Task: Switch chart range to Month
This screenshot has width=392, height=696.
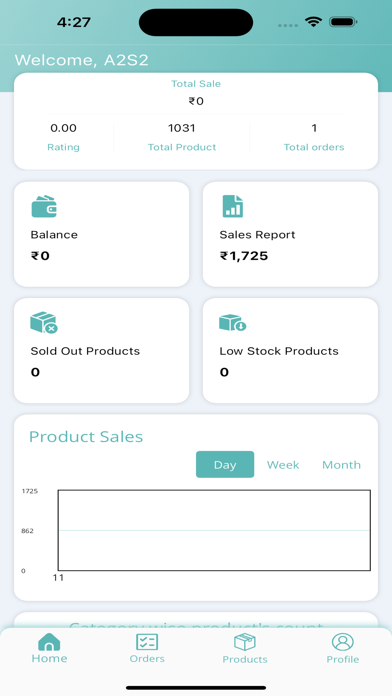Action: 341,465
